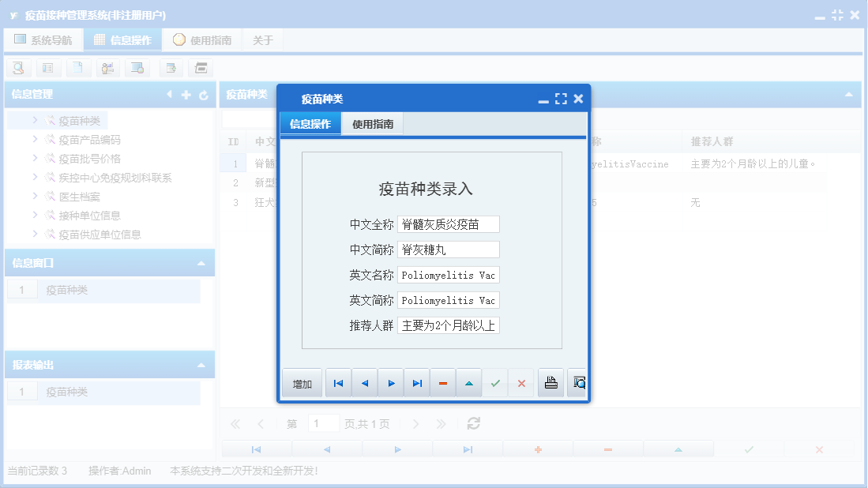Screen dimensions: 868x488
Task: Select the magnifier icon in the main toolbar
Action: point(17,68)
